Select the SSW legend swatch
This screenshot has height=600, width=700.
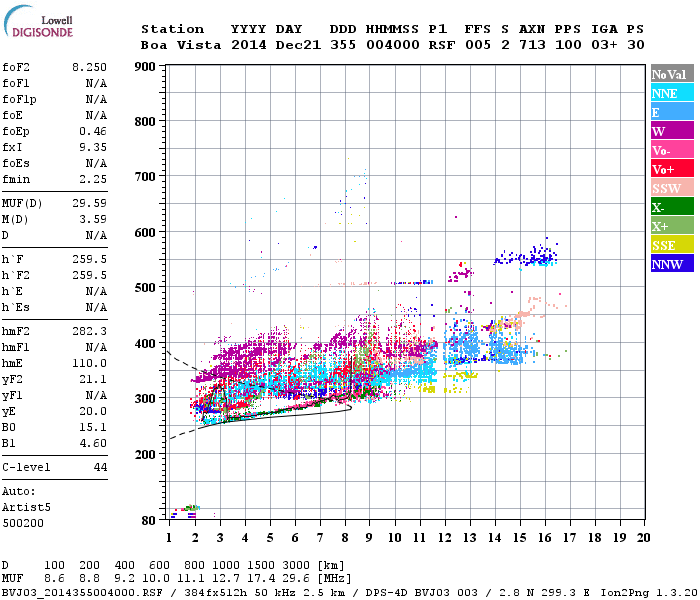tap(672, 188)
